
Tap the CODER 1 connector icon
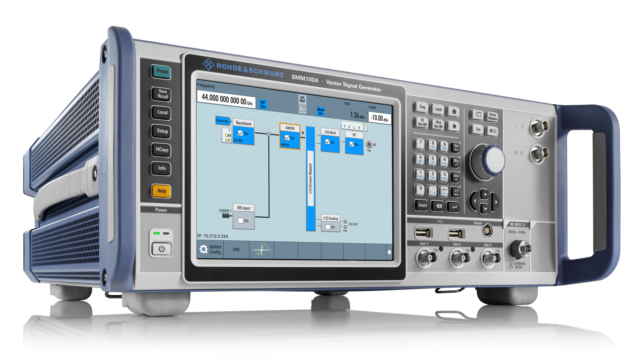(x=226, y=216)
